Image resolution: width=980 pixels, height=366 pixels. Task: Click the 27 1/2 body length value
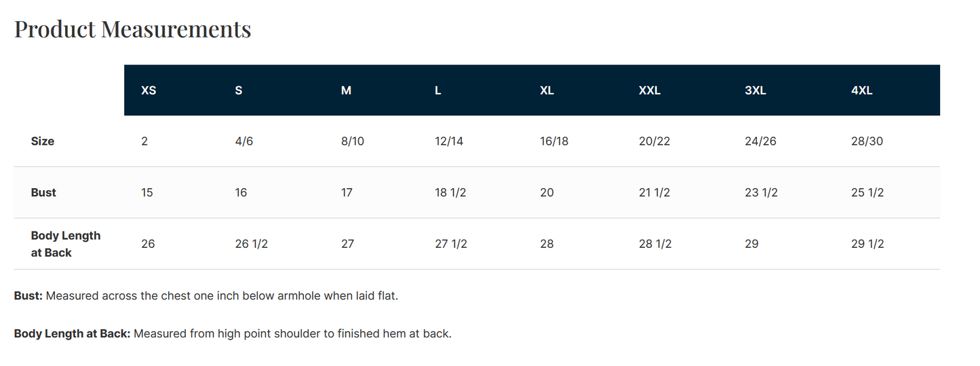click(x=451, y=244)
